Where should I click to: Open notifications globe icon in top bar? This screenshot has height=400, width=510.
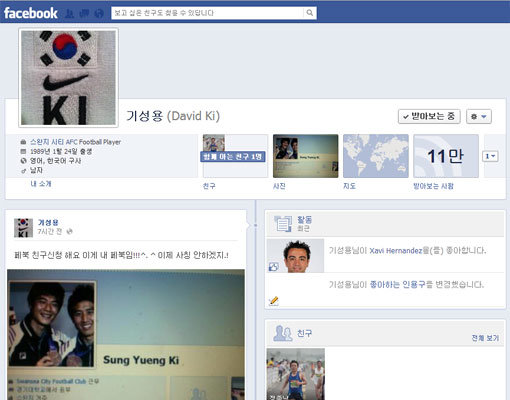coord(99,13)
